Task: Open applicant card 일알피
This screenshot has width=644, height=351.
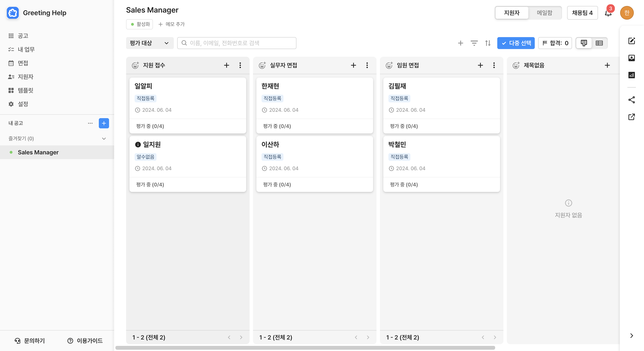Action: 188,105
